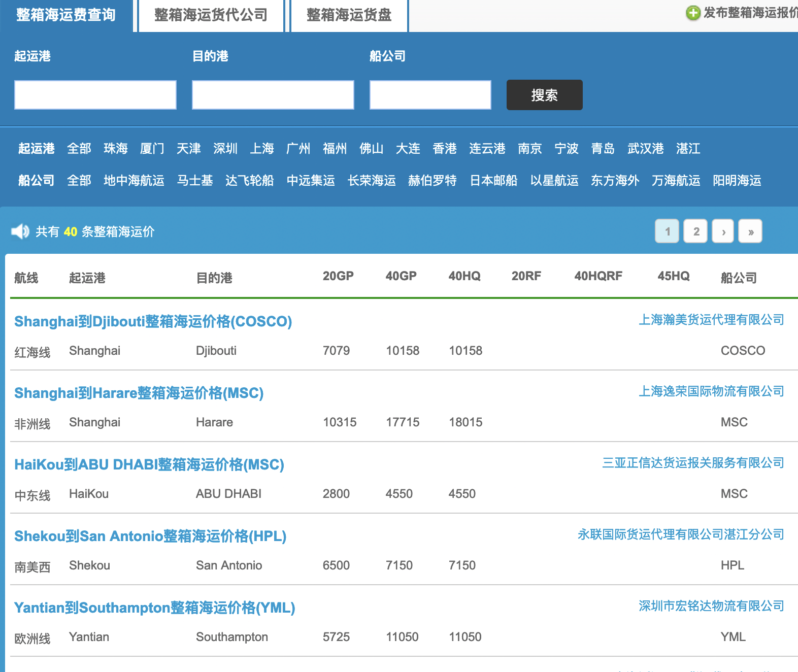Jump to last page double arrow

pos(750,231)
